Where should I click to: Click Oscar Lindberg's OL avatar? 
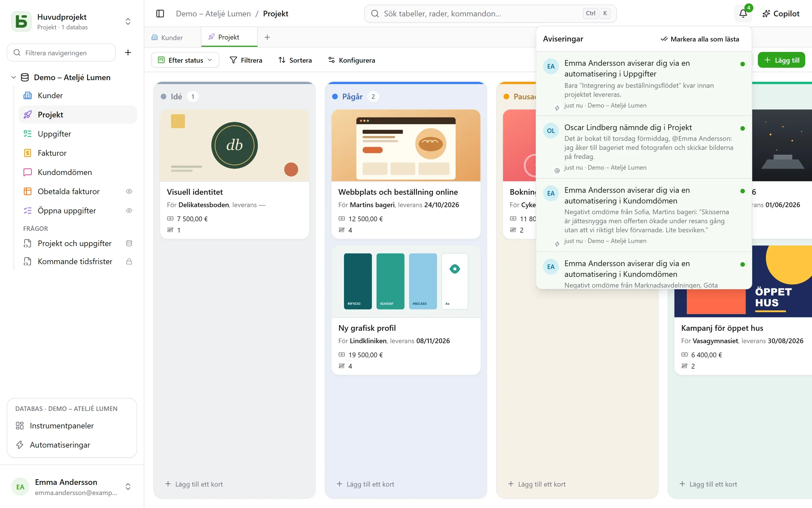click(551, 131)
